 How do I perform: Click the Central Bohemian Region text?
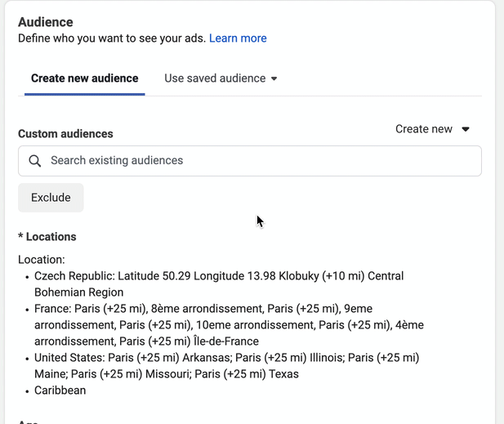[x=79, y=292]
